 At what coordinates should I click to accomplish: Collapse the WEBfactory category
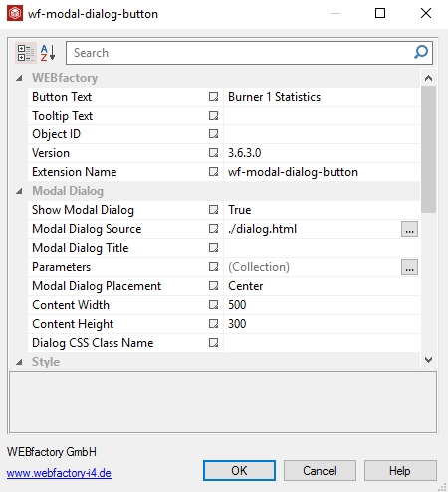coord(19,78)
